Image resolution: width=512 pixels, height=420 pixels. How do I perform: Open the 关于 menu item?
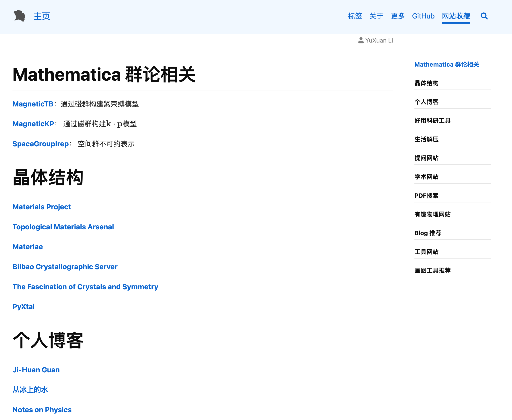pyautogui.click(x=376, y=16)
